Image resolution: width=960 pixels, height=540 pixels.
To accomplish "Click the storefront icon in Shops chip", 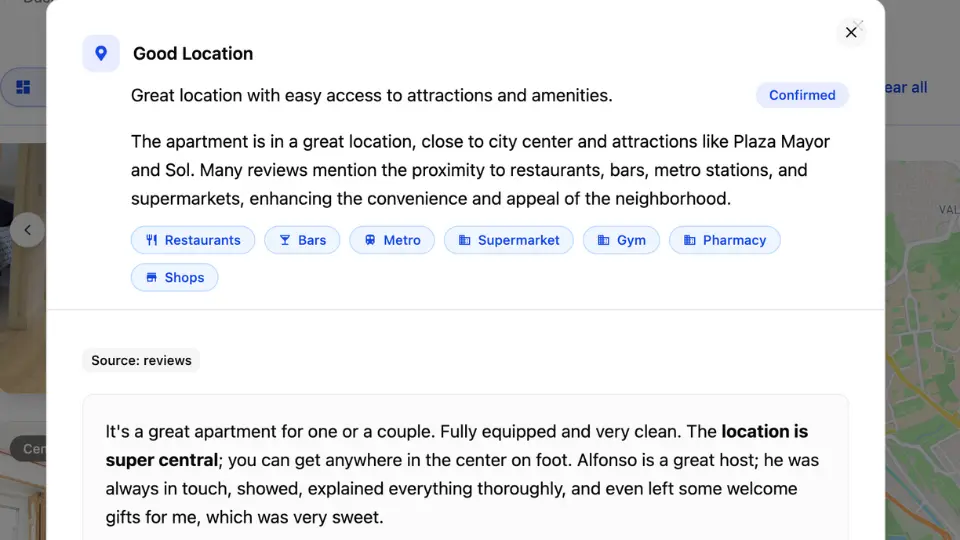I will pyautogui.click(x=152, y=277).
